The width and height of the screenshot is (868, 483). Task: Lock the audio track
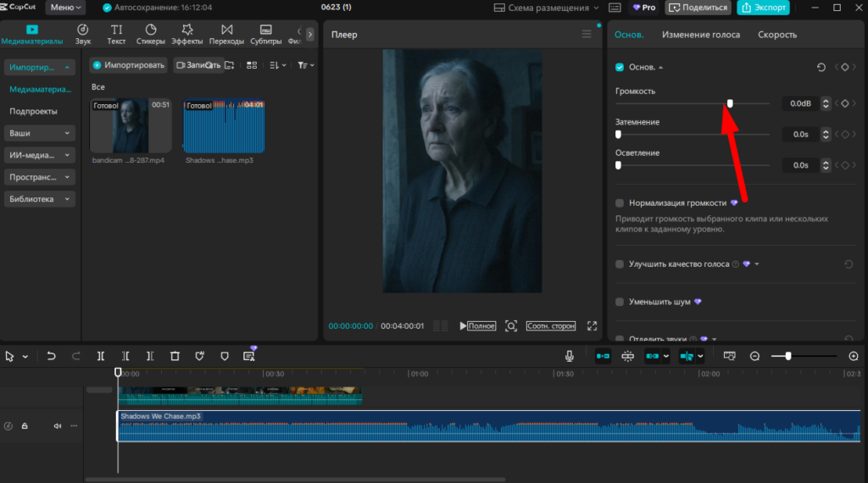25,426
